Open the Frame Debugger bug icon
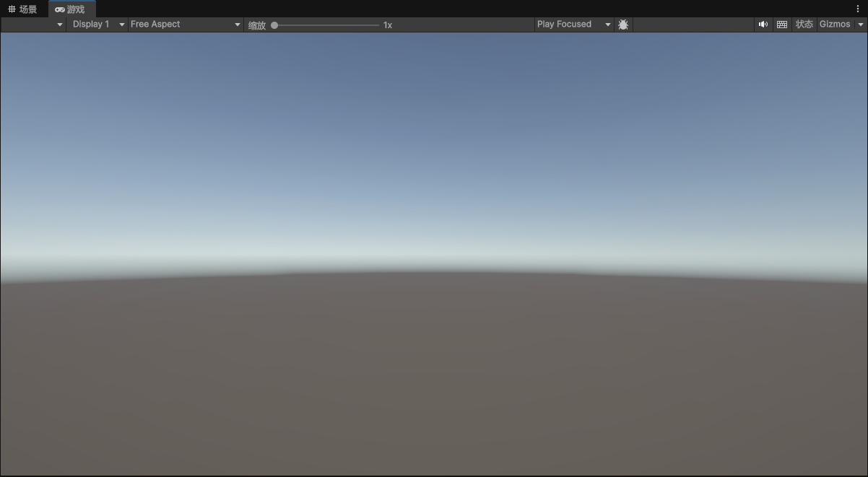The width and height of the screenshot is (868, 477). click(623, 25)
